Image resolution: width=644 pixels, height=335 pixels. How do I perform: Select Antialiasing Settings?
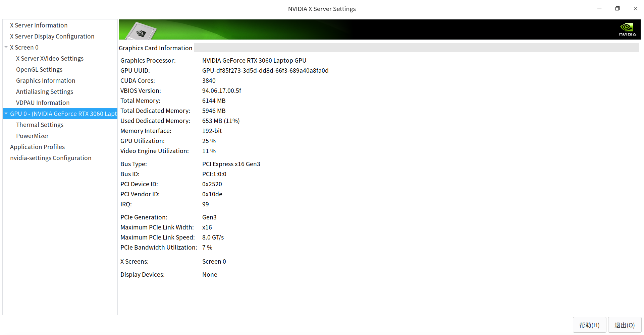[x=45, y=92]
